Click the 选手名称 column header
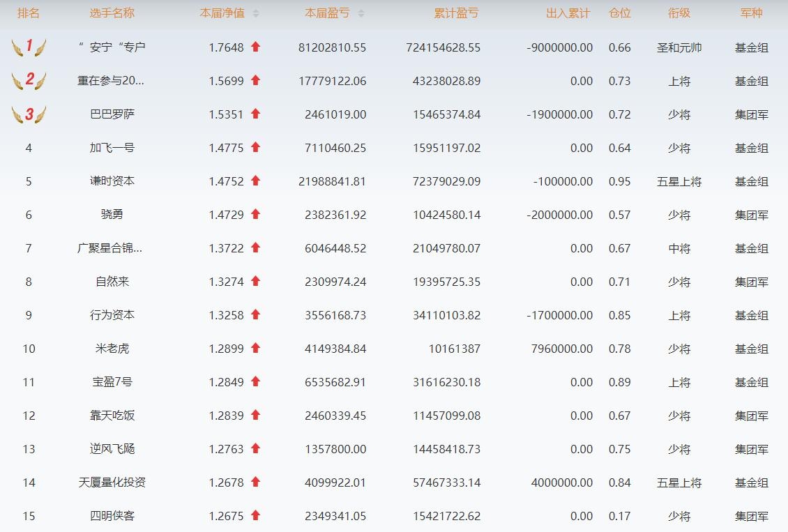The image size is (788, 532). pos(112,13)
